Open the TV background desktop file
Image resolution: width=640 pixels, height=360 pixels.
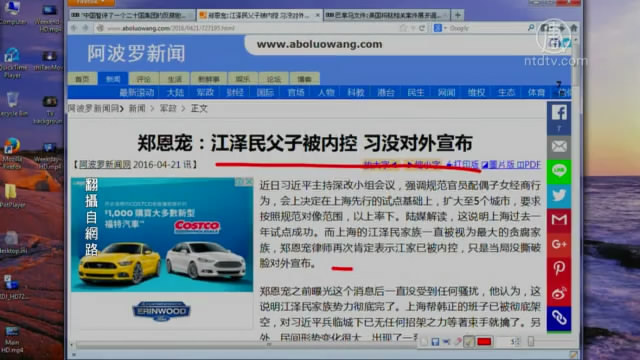click(49, 110)
